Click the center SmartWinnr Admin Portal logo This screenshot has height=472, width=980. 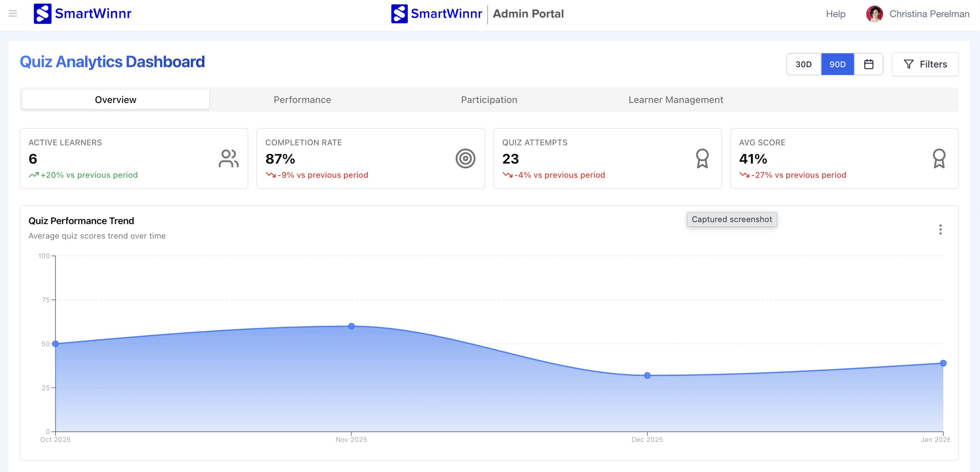pos(477,14)
